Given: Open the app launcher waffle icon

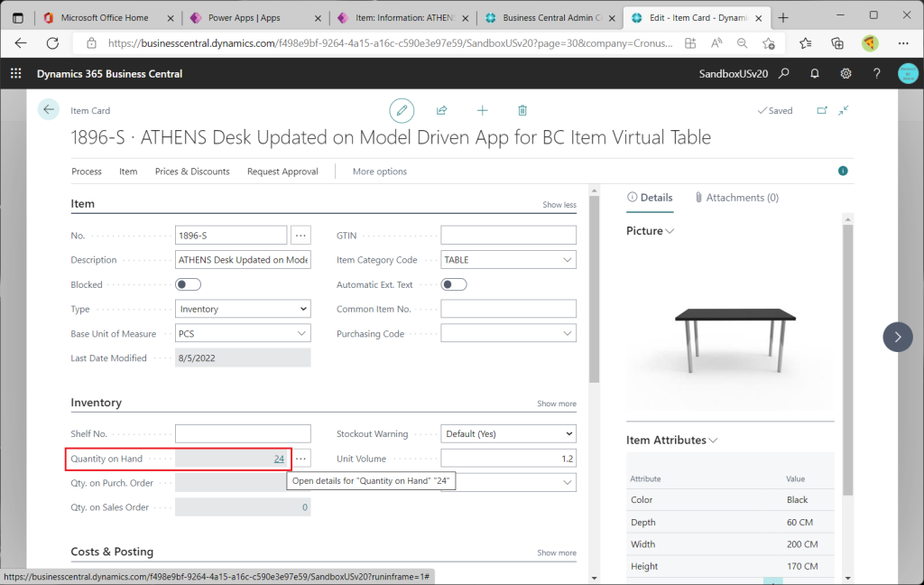Looking at the screenshot, I should 16,74.
